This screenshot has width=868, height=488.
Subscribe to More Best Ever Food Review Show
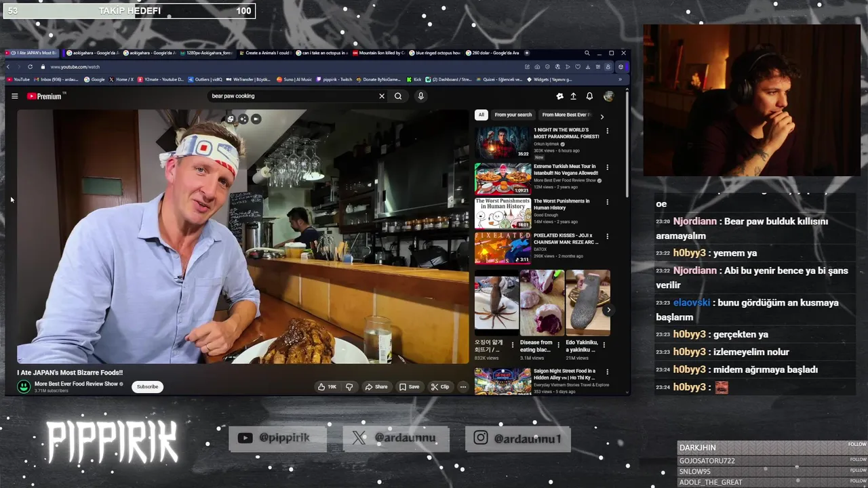pos(147,386)
